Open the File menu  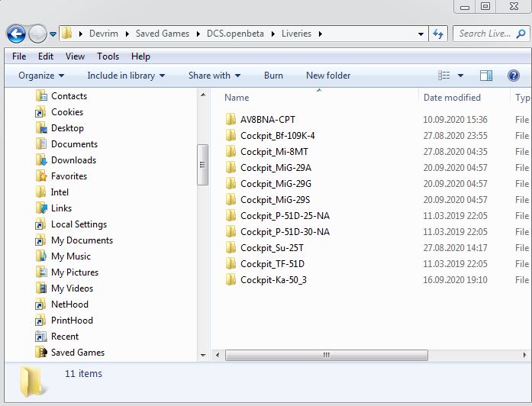pyautogui.click(x=19, y=56)
